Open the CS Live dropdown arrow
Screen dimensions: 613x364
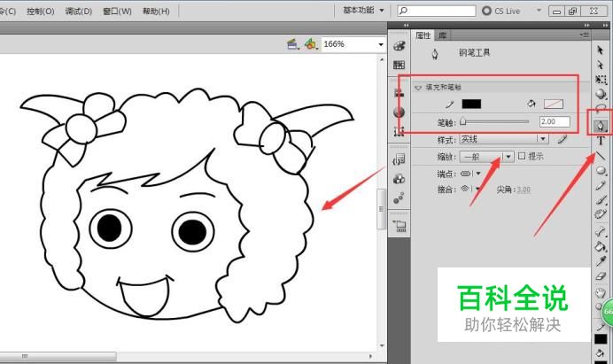(539, 11)
